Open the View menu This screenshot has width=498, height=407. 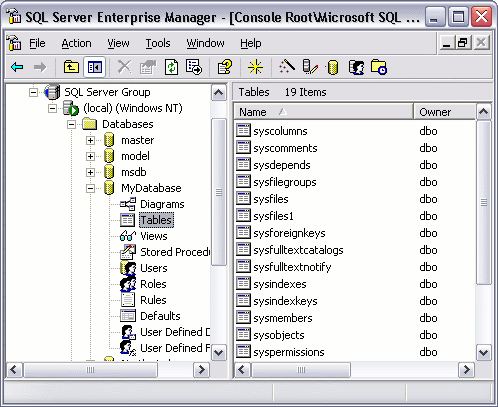tap(118, 43)
